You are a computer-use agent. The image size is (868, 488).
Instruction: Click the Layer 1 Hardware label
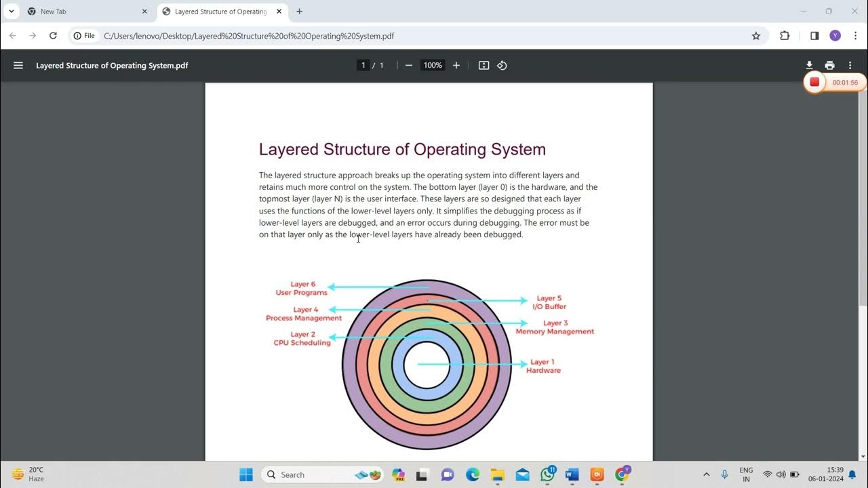click(x=543, y=366)
